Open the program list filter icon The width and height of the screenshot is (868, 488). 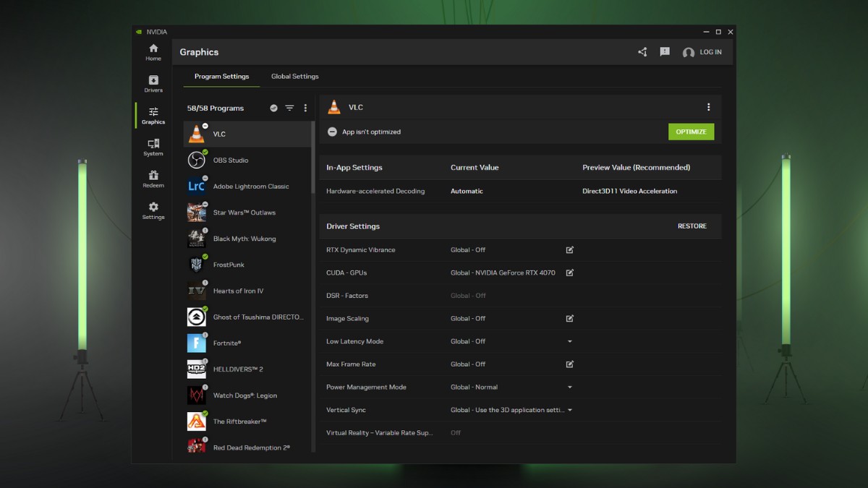(289, 108)
